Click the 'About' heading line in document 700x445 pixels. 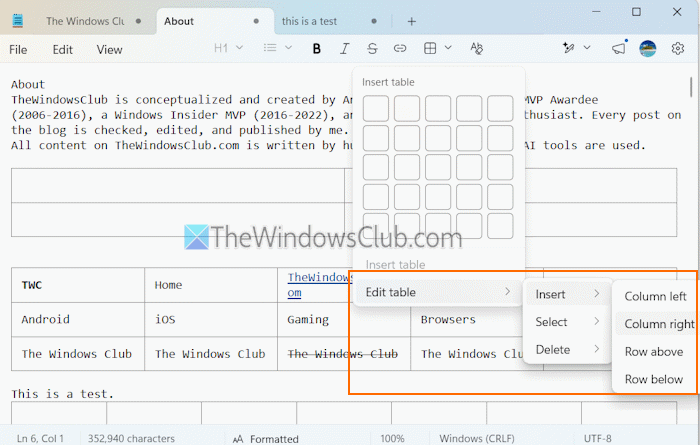pyautogui.click(x=28, y=84)
